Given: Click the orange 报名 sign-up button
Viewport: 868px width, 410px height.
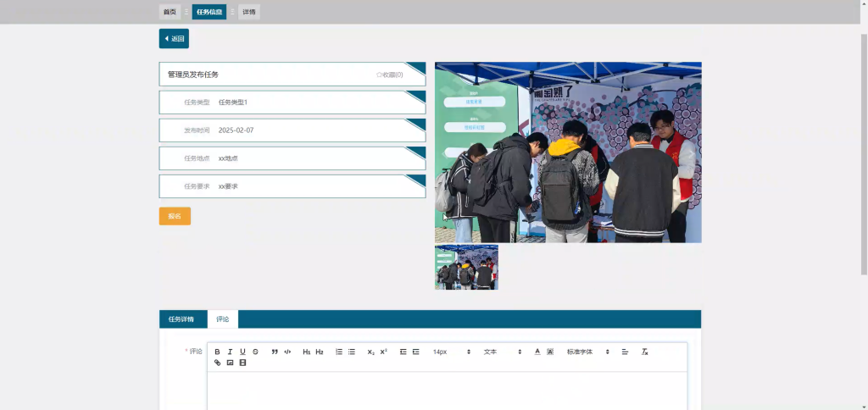Looking at the screenshot, I should 175,216.
